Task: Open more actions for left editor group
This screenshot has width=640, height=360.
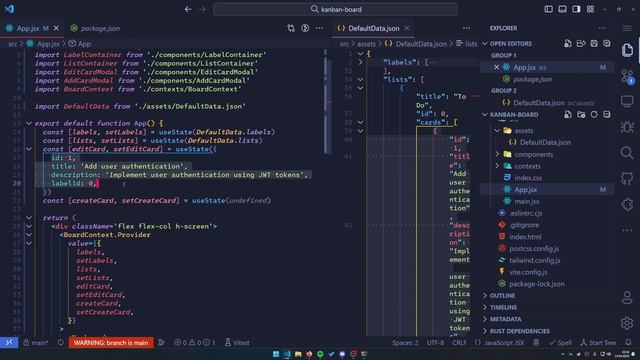Action: click(x=320, y=28)
